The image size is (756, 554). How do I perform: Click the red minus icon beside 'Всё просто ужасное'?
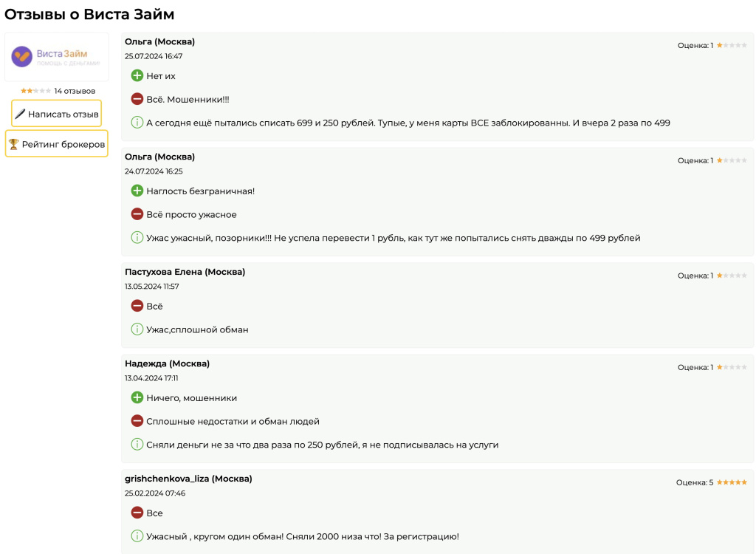(137, 214)
